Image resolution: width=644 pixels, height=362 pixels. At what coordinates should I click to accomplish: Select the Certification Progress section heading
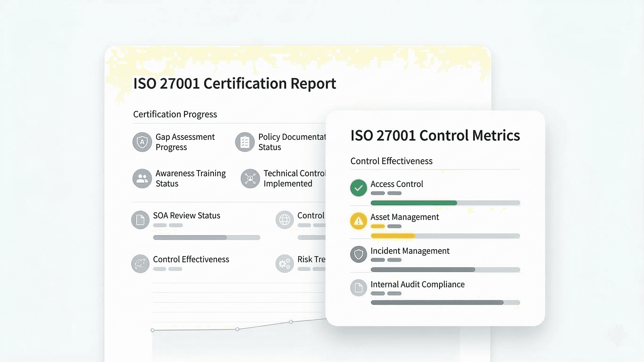pyautogui.click(x=175, y=114)
